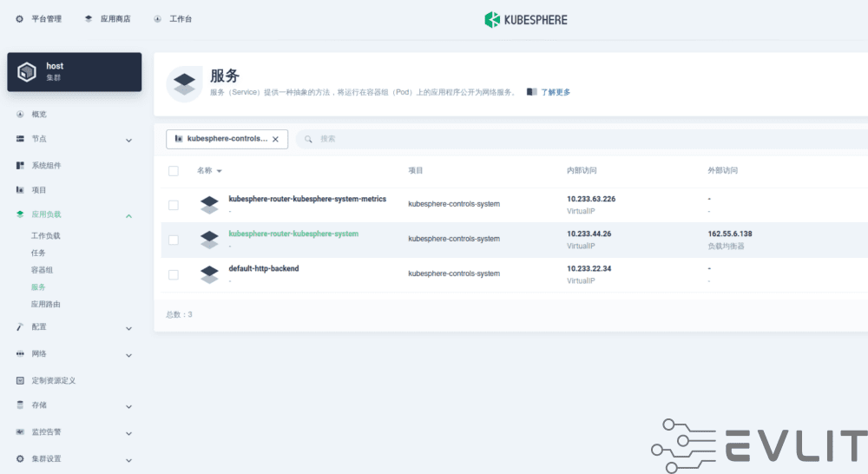Open the kubesphere-router-kubesphere-system service link
The height and width of the screenshot is (474, 868).
[293, 234]
